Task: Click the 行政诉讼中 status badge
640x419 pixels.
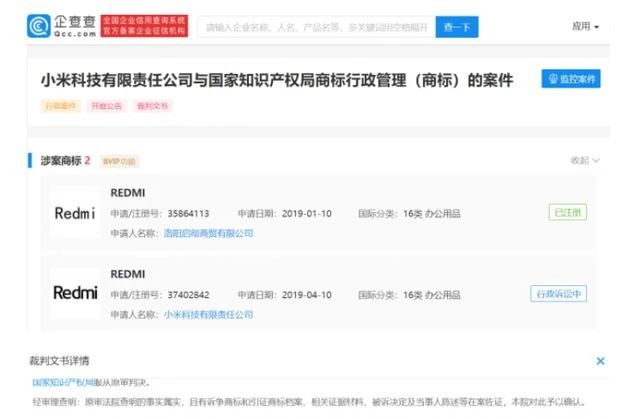Action: [558, 294]
